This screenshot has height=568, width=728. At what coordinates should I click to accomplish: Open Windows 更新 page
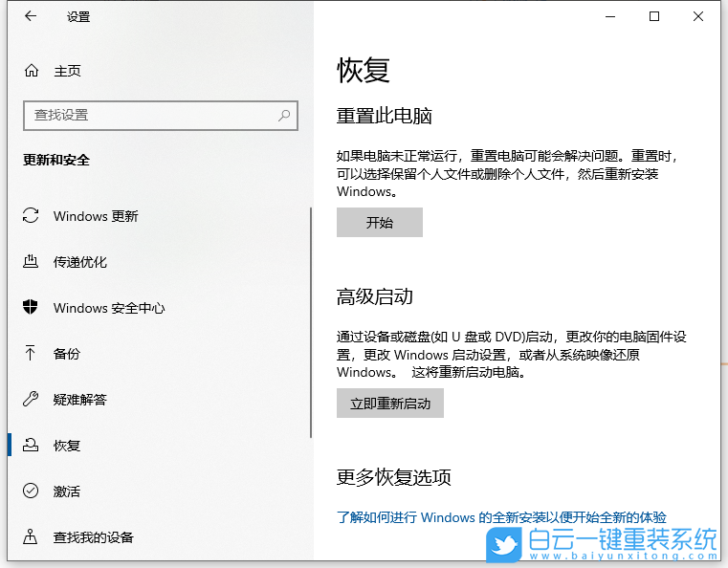(96, 216)
